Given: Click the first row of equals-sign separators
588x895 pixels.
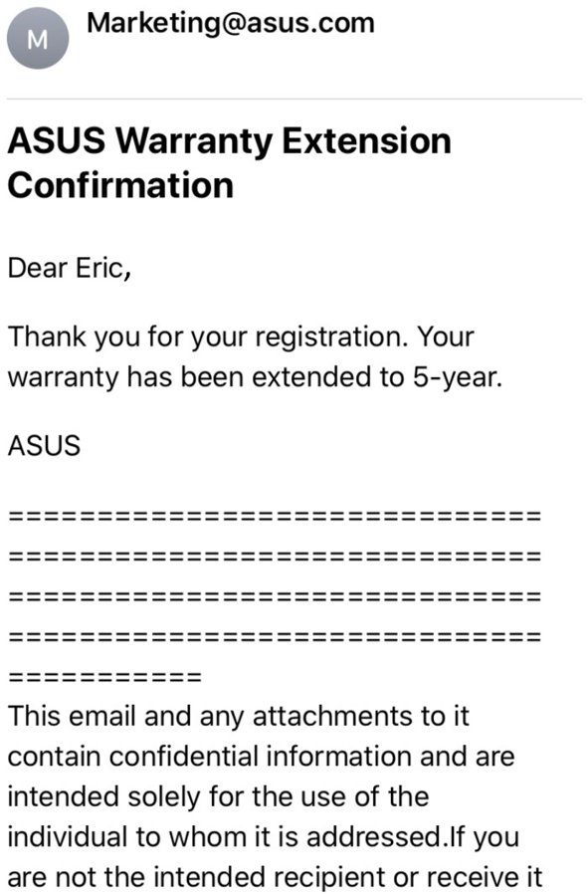Looking at the screenshot, I should pos(275,517).
